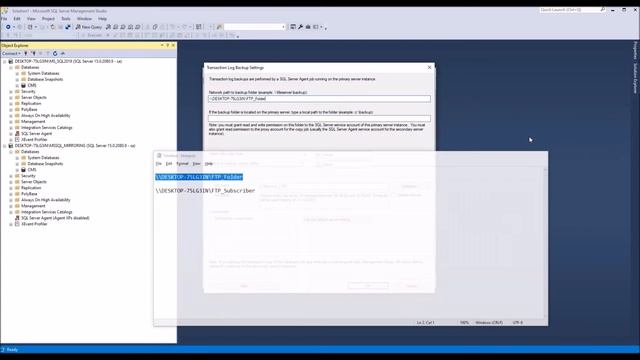
Task: Select Integration Services Catalogs under MSSQL_MIRRORING
Action: pyautogui.click(x=47, y=212)
